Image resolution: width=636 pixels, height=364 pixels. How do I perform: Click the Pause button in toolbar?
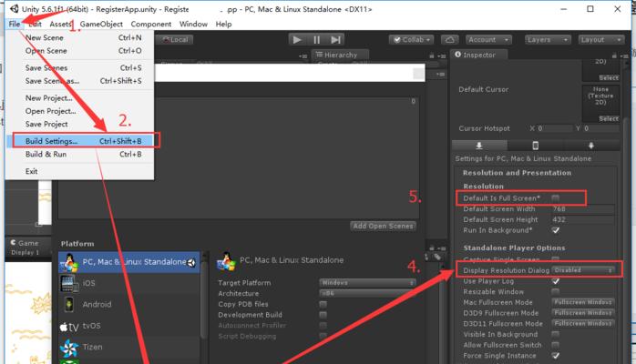(x=316, y=40)
